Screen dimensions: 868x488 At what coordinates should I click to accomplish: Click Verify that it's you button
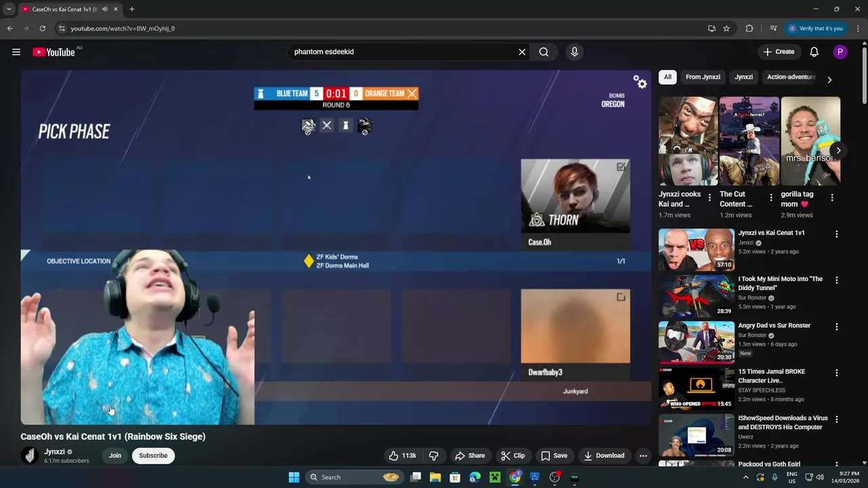pyautogui.click(x=815, y=28)
